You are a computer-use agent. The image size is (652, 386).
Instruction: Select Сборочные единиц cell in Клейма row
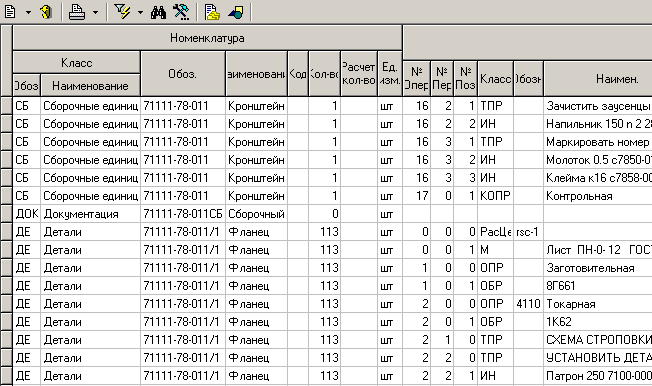[x=91, y=178]
